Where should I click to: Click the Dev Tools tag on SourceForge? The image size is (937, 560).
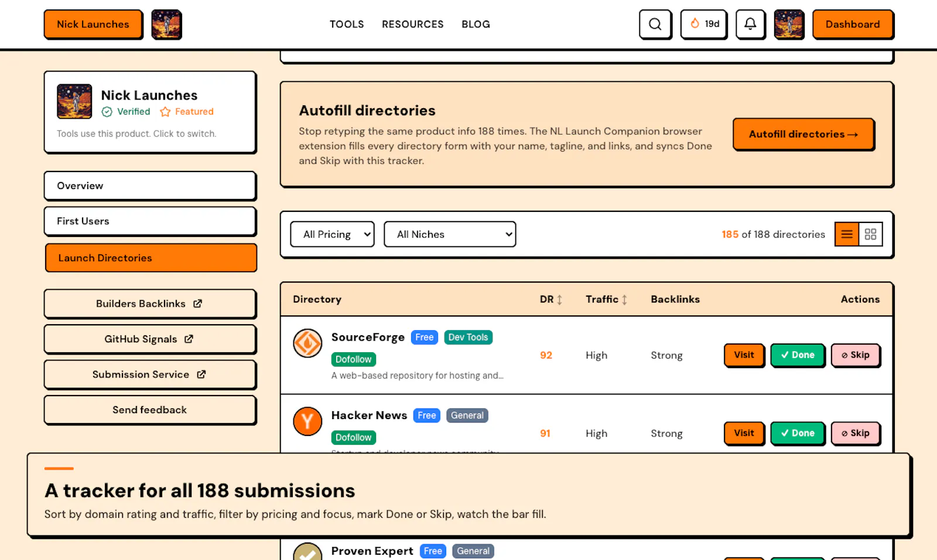pos(468,337)
